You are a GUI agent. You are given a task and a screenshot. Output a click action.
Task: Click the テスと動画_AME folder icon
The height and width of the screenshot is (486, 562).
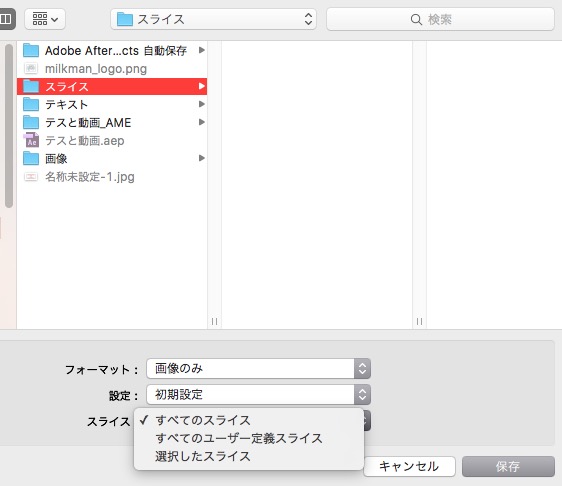coord(31,122)
